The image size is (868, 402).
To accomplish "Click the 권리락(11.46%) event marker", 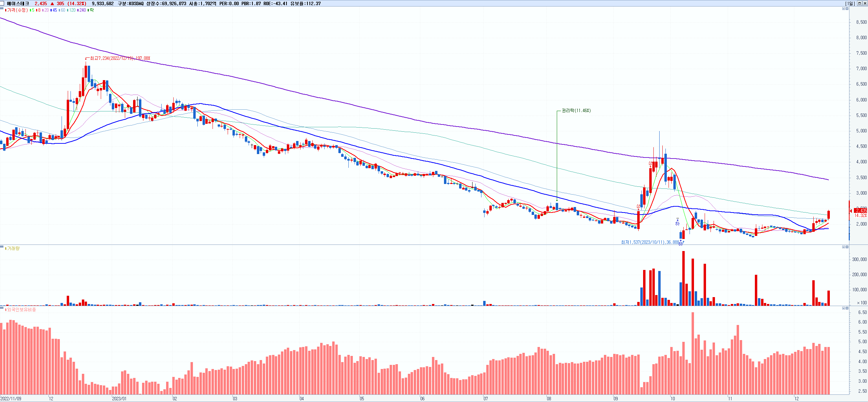I will (x=576, y=111).
